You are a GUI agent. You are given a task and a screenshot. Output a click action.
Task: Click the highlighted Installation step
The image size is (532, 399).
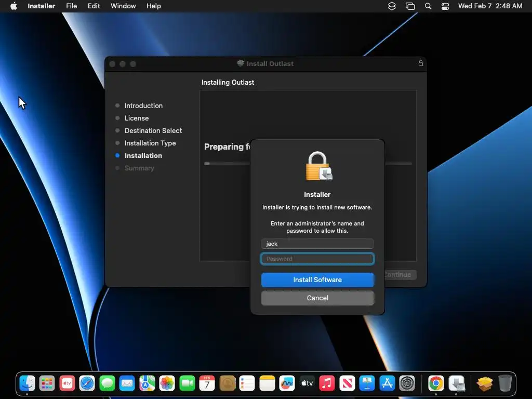[x=143, y=156]
